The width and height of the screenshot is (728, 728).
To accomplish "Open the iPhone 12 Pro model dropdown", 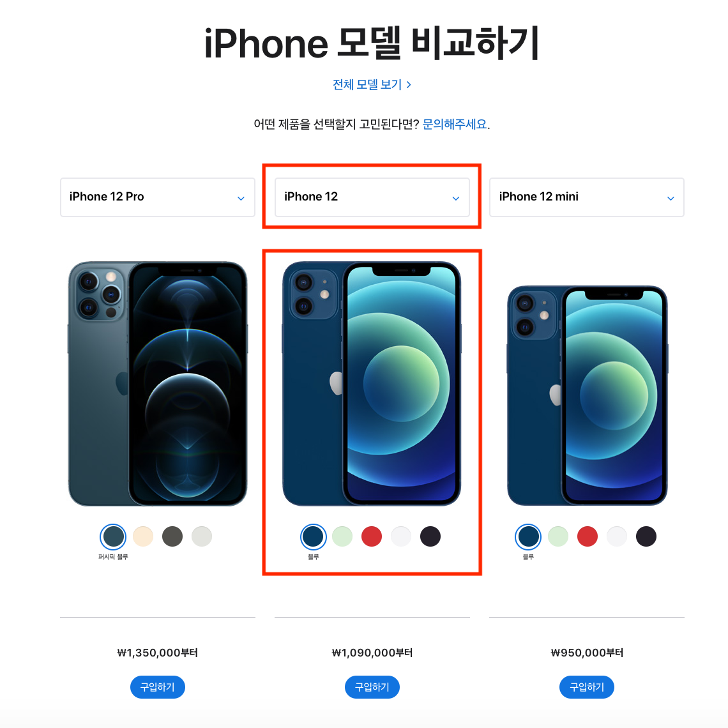I will pos(157,197).
